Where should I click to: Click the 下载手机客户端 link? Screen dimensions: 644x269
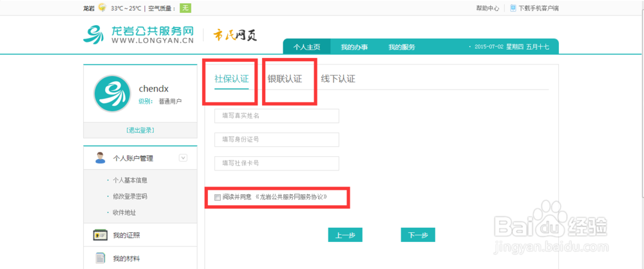click(538, 8)
